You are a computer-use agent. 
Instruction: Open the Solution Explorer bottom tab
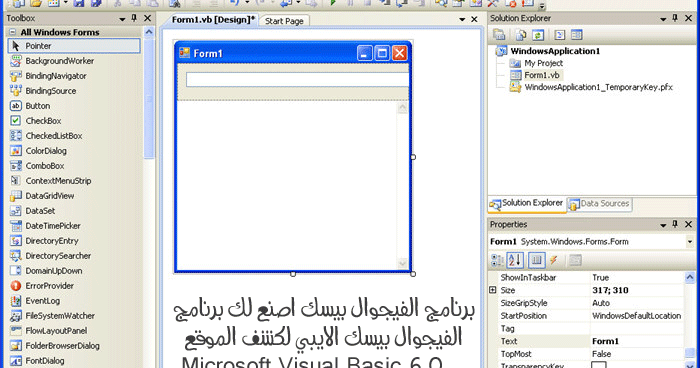point(527,204)
